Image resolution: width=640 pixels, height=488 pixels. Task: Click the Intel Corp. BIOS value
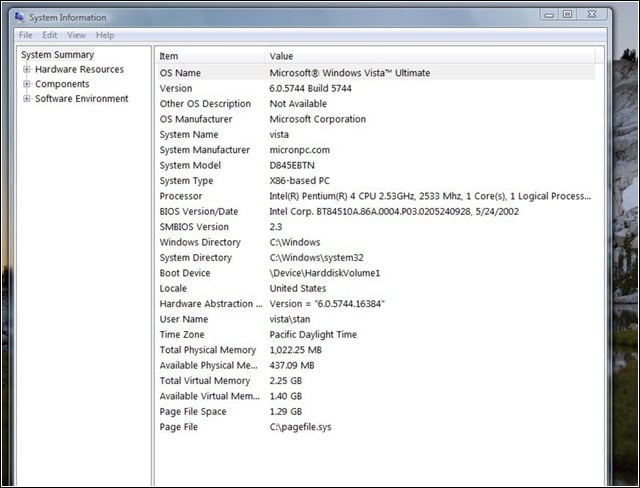pos(394,212)
